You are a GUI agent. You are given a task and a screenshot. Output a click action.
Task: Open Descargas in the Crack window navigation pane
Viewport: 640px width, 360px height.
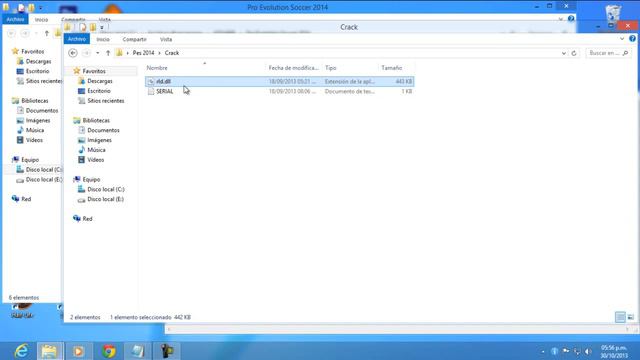pos(100,81)
